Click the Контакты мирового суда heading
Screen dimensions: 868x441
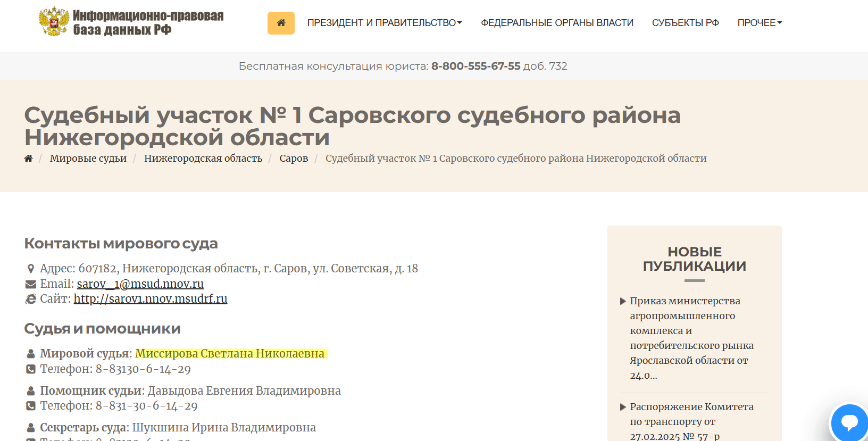pyautogui.click(x=121, y=244)
